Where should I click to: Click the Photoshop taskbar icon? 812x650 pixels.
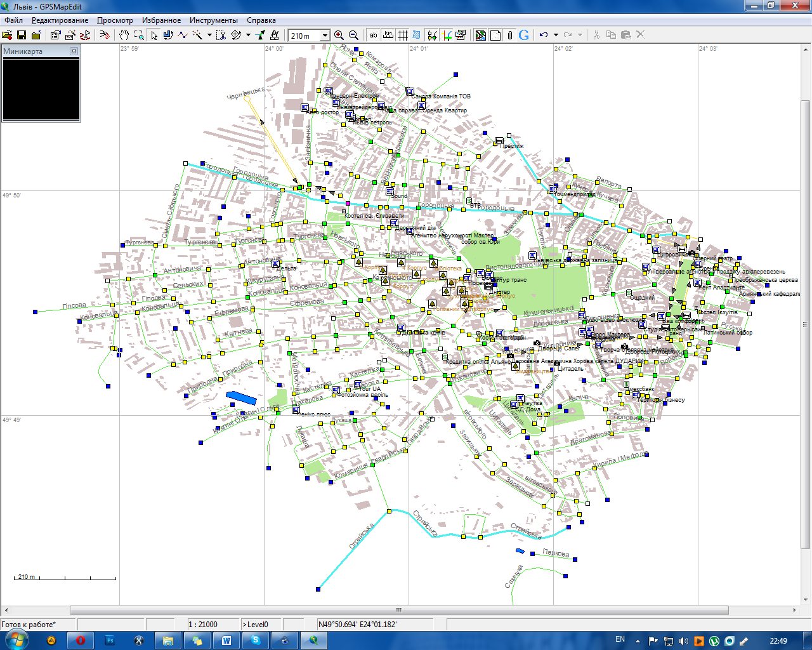(110, 640)
